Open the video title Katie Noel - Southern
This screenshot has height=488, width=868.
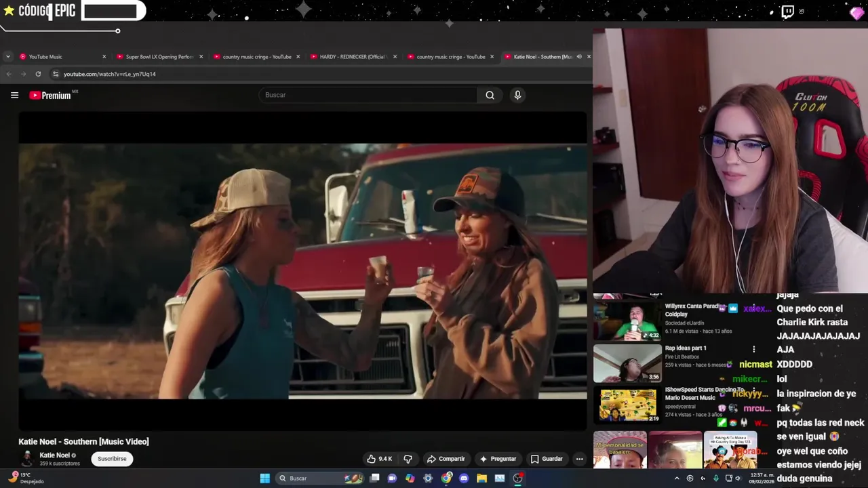click(x=83, y=441)
